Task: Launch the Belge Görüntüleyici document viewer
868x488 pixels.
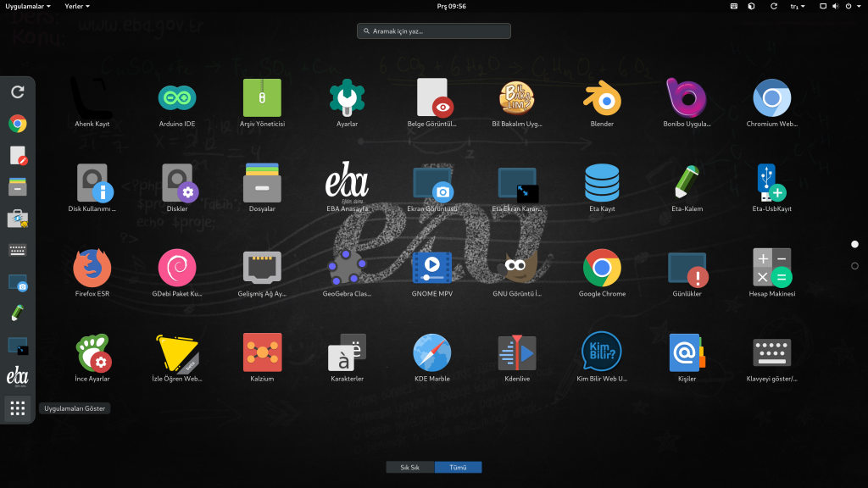Action: 431,103
